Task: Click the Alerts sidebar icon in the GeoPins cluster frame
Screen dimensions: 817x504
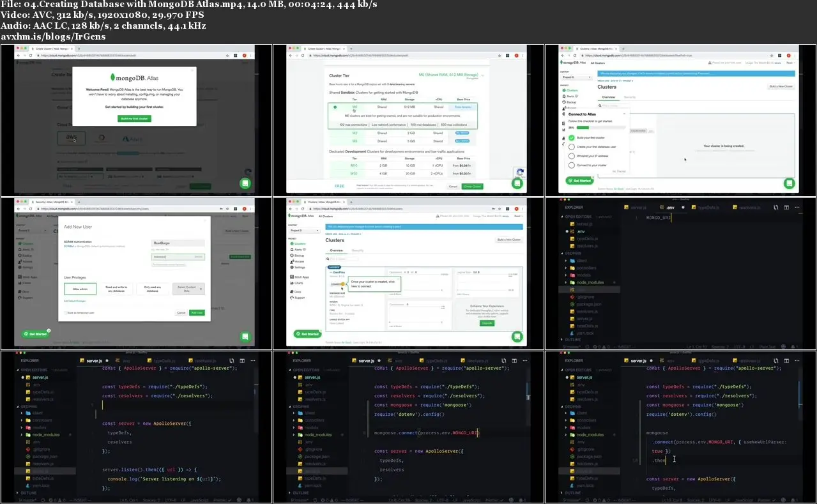Action: [x=291, y=249]
